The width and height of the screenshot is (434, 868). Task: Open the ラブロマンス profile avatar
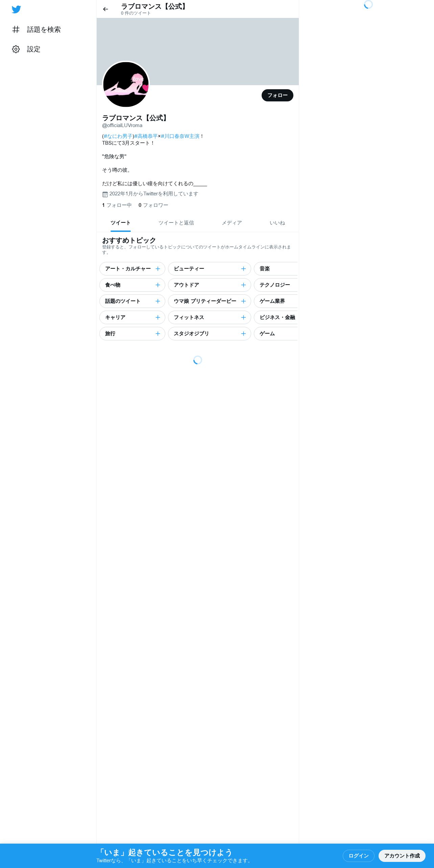[x=126, y=85]
